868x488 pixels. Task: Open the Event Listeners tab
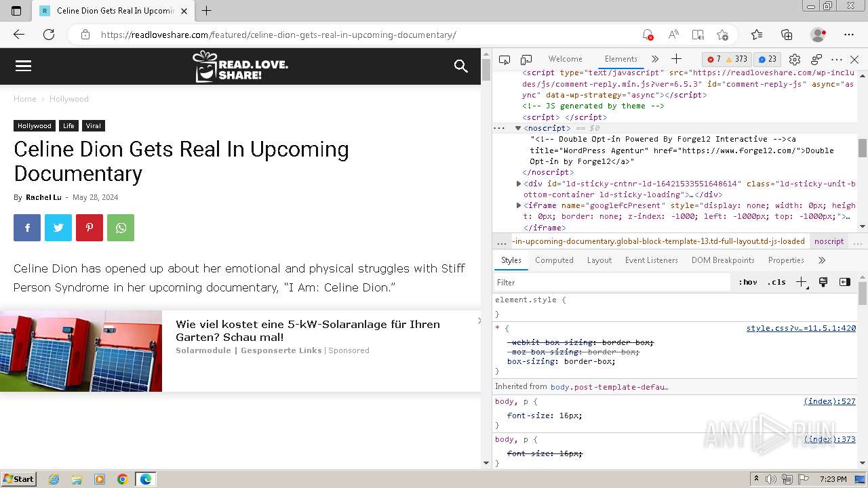point(651,260)
